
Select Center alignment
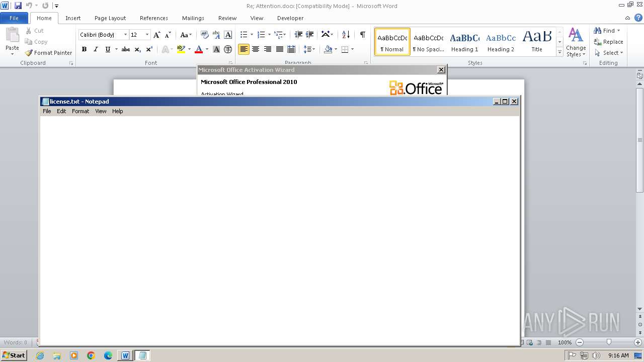click(x=256, y=49)
